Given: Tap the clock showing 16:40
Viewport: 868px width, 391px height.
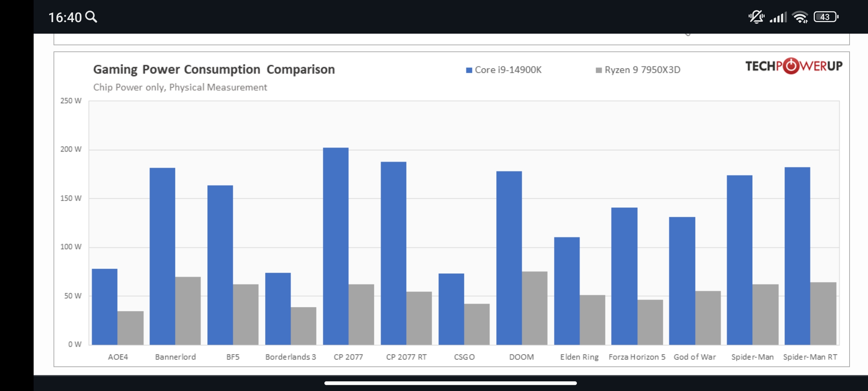Looking at the screenshot, I should click(x=65, y=17).
